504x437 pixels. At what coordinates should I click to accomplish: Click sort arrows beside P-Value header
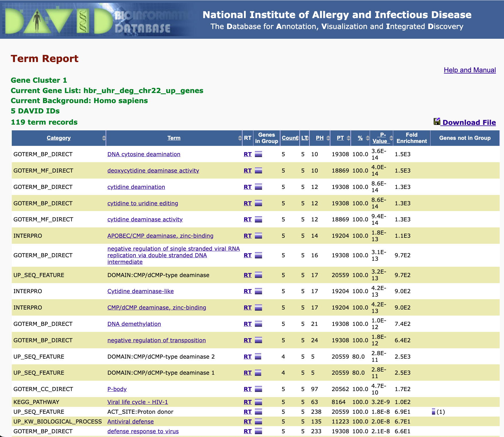(391, 138)
